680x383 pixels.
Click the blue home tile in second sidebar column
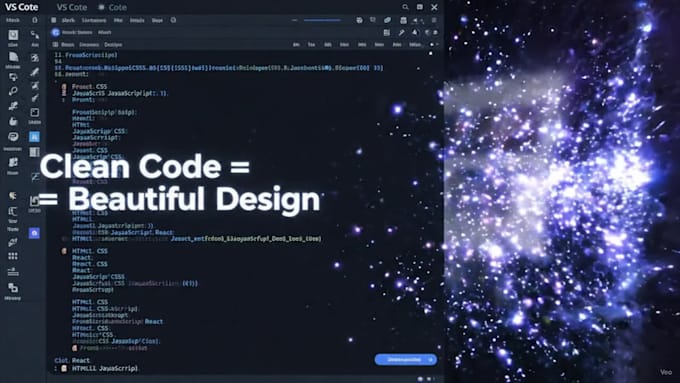34,233
